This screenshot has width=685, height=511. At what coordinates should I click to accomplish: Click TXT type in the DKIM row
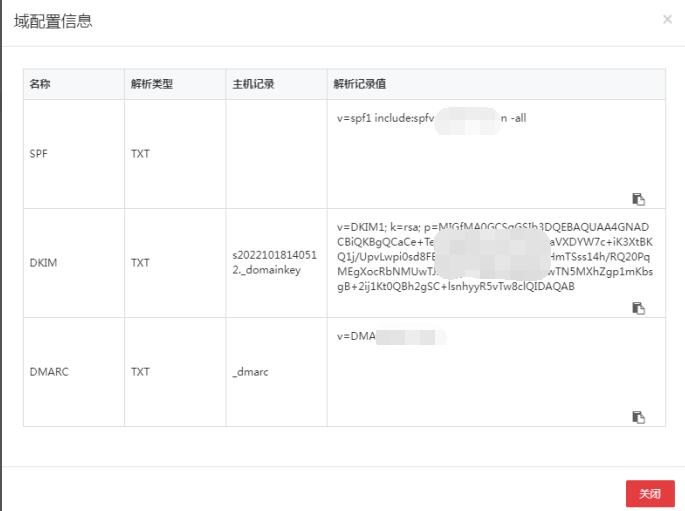click(x=140, y=263)
